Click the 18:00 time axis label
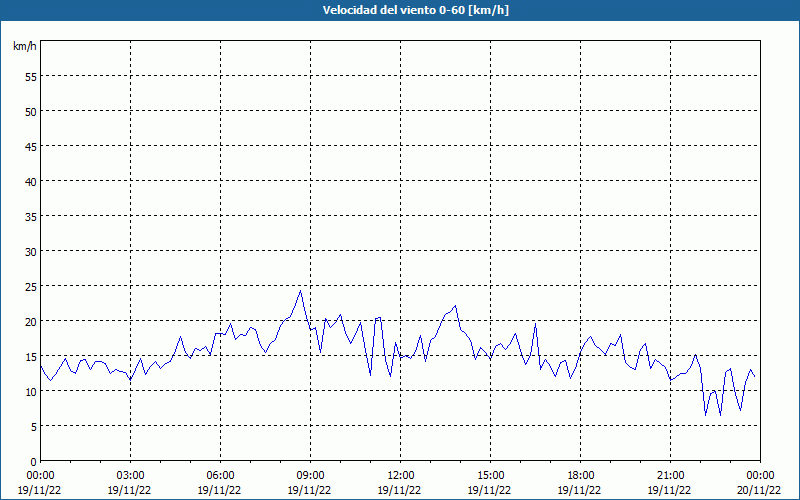 click(x=580, y=476)
